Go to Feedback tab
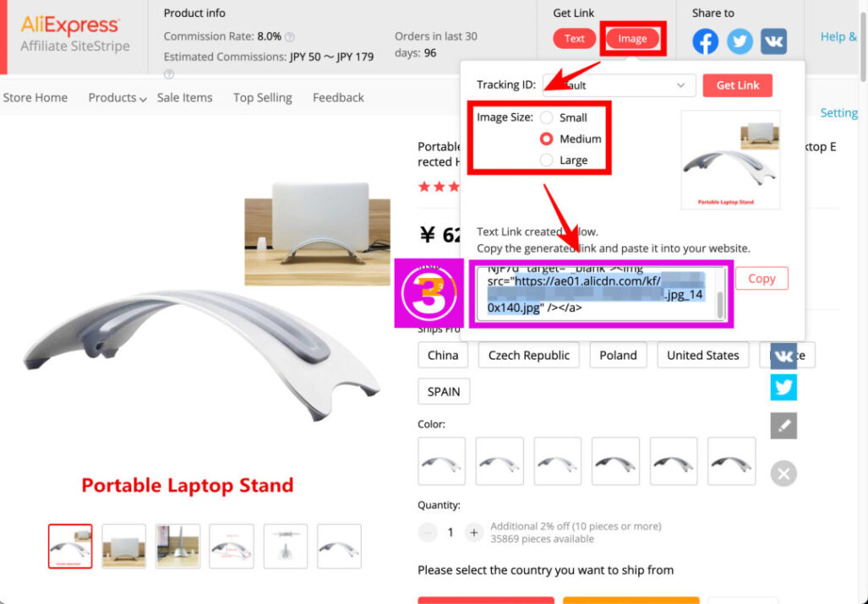Viewport: 868px width, 604px height. point(338,98)
